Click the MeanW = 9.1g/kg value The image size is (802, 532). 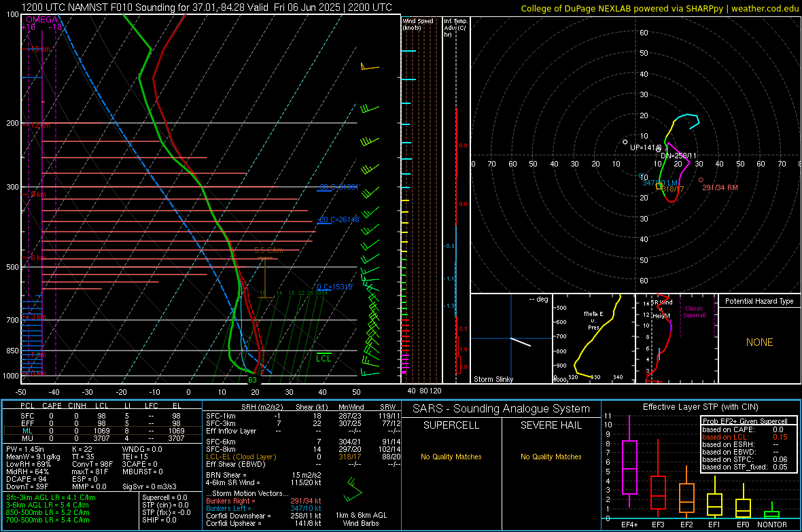33,457
